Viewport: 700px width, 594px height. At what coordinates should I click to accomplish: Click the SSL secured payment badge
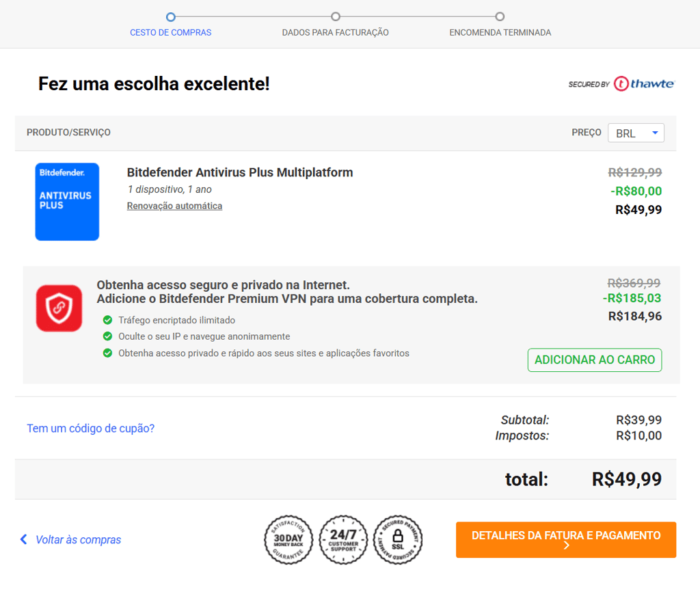[398, 539]
